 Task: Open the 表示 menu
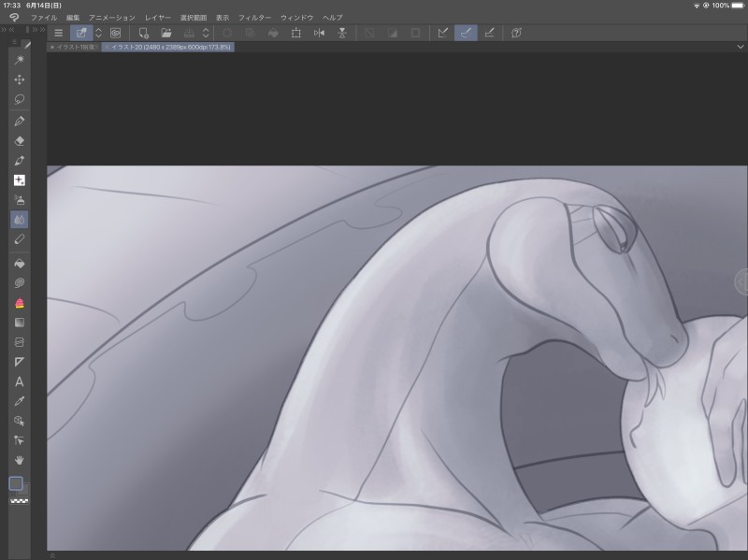pyautogui.click(x=223, y=18)
